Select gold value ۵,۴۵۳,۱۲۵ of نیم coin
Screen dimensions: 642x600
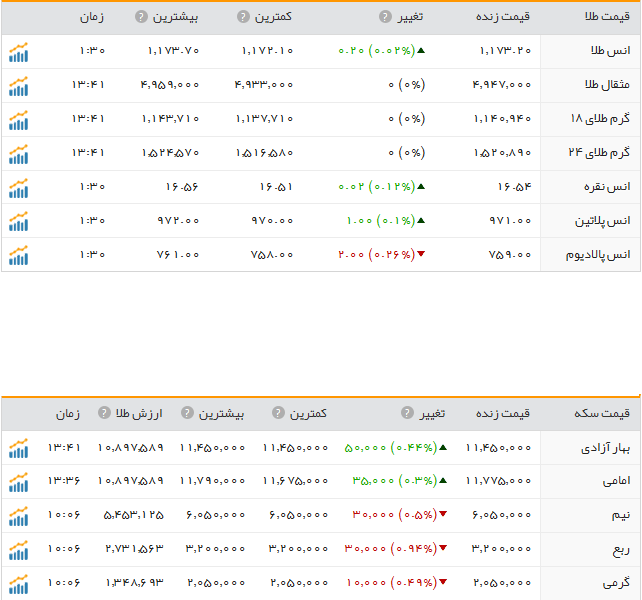pyautogui.click(x=133, y=515)
